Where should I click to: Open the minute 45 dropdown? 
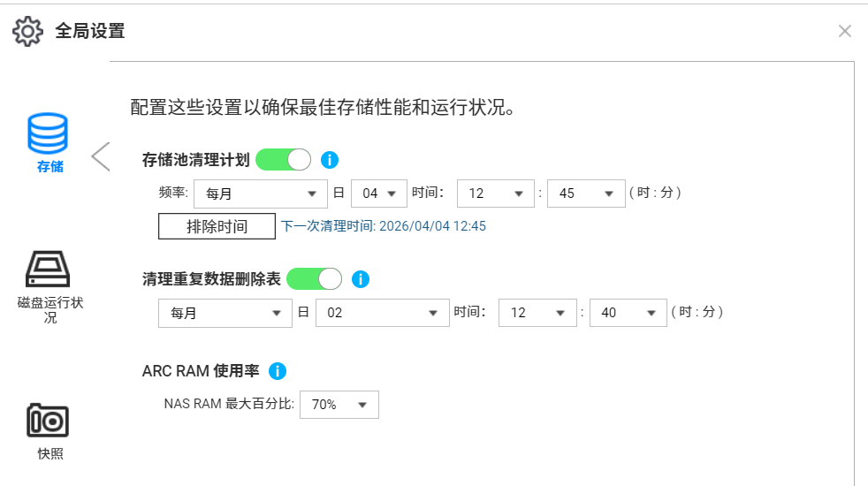pyautogui.click(x=585, y=194)
